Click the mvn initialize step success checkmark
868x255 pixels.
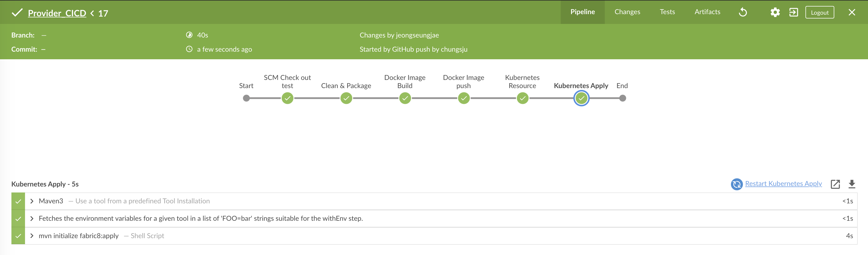[x=18, y=236]
